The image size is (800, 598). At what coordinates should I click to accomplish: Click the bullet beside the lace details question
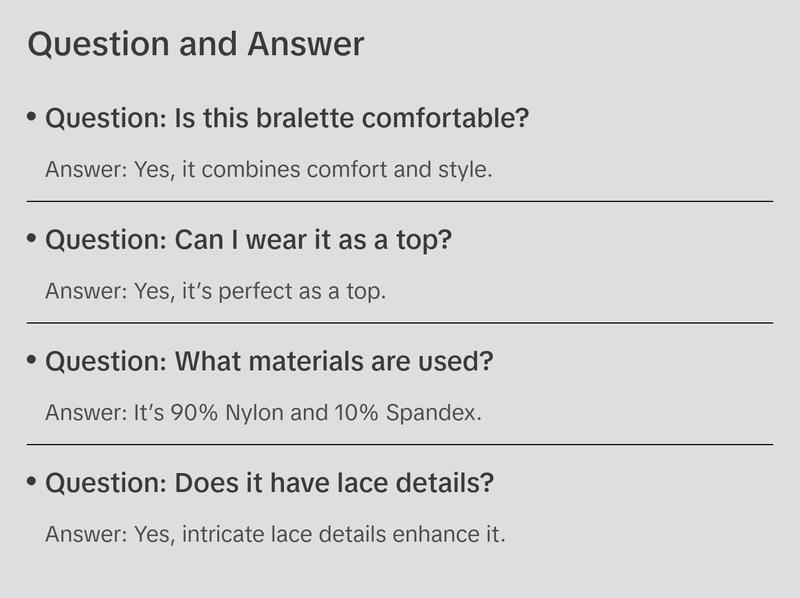click(32, 482)
